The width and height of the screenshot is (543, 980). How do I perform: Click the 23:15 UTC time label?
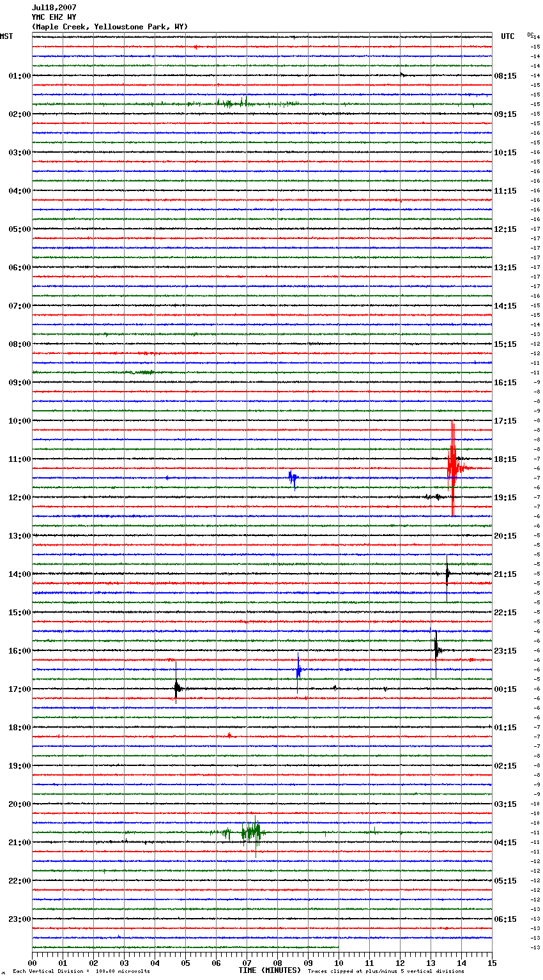pos(505,651)
